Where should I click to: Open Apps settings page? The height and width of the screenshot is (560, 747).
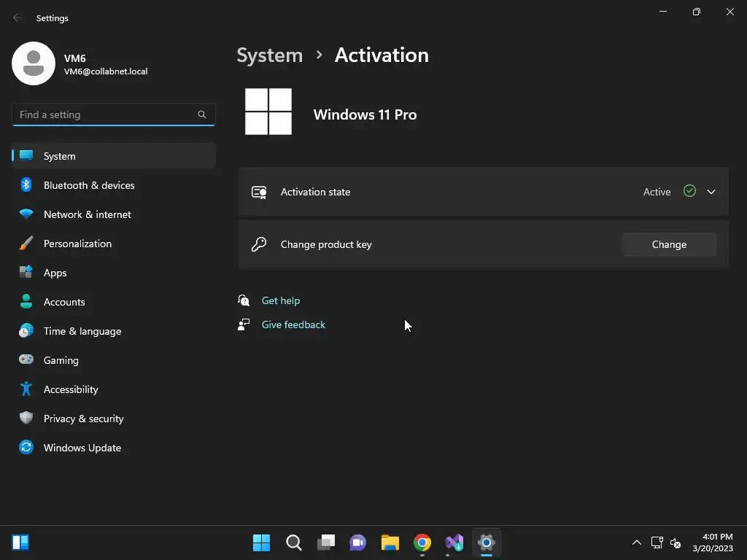click(x=113, y=273)
